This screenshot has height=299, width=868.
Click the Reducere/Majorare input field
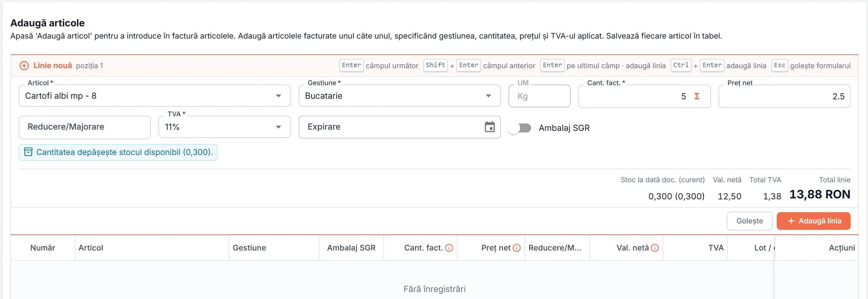tap(85, 127)
